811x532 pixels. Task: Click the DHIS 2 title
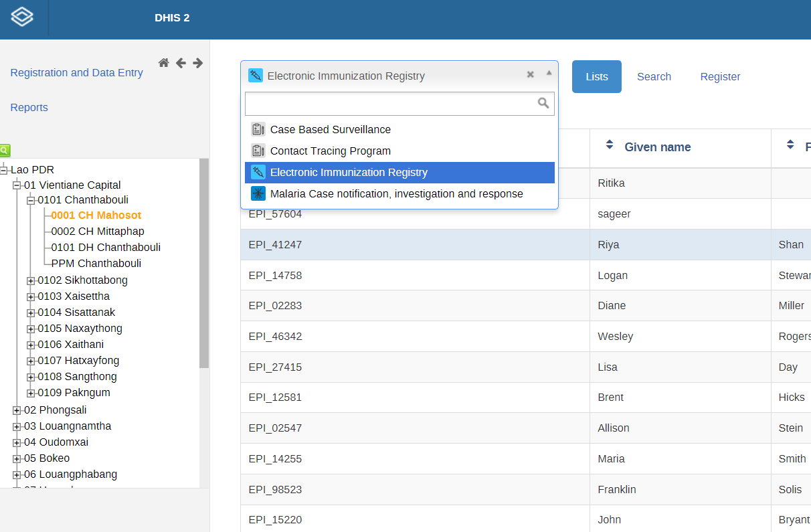click(172, 18)
